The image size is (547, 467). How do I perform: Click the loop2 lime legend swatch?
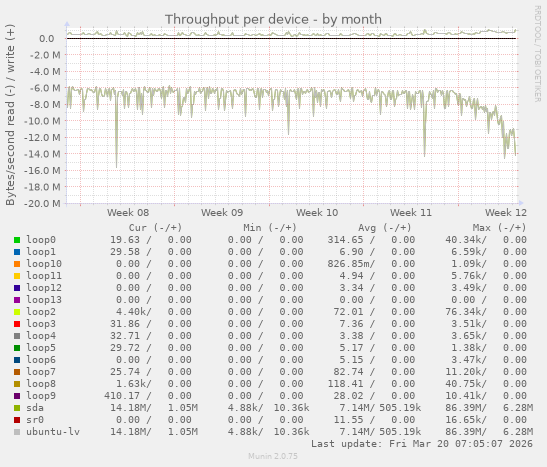coord(17,312)
